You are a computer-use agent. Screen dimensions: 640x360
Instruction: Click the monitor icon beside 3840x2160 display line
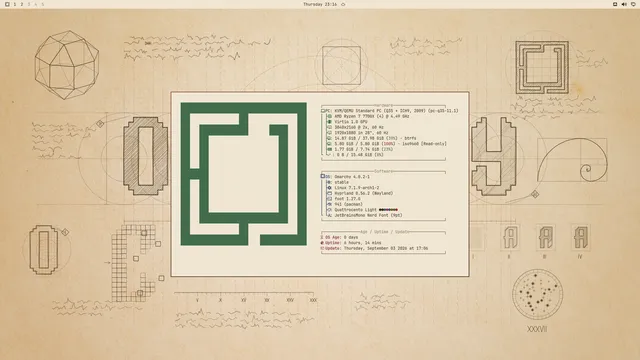point(330,127)
